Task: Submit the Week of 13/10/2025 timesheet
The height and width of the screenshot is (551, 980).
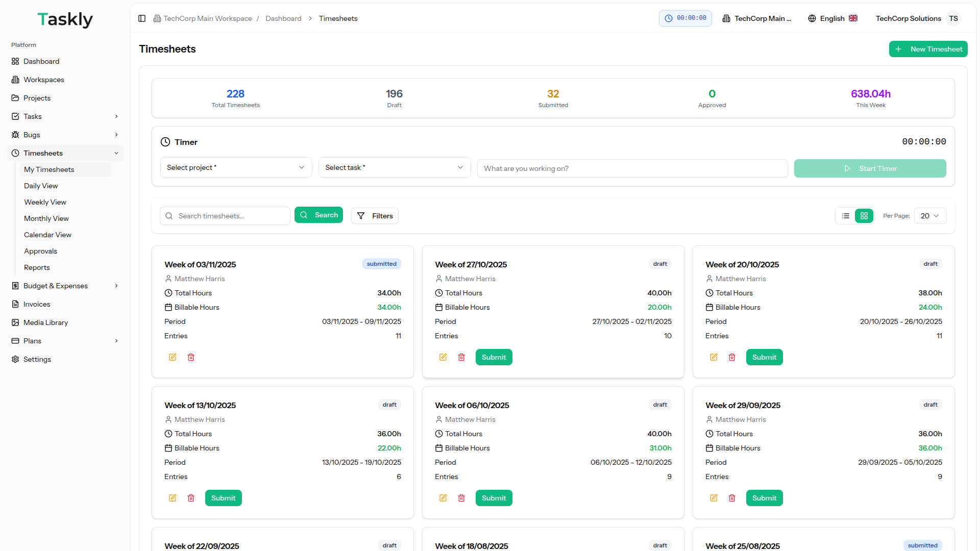Action: [x=223, y=498]
